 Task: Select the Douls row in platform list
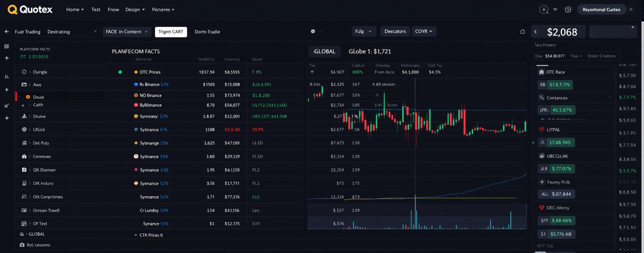pos(60,97)
